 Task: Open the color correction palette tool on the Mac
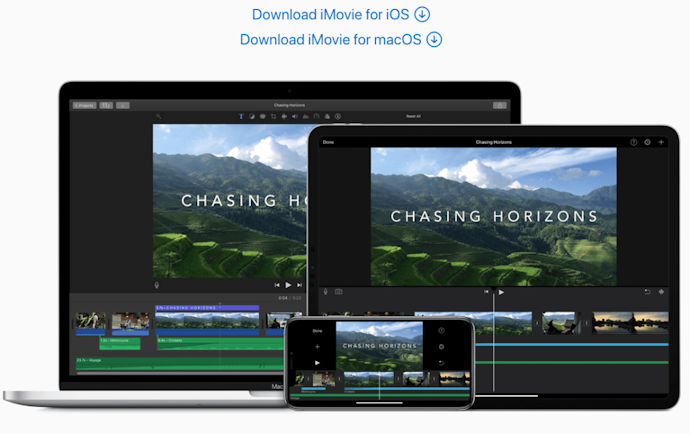(x=262, y=117)
